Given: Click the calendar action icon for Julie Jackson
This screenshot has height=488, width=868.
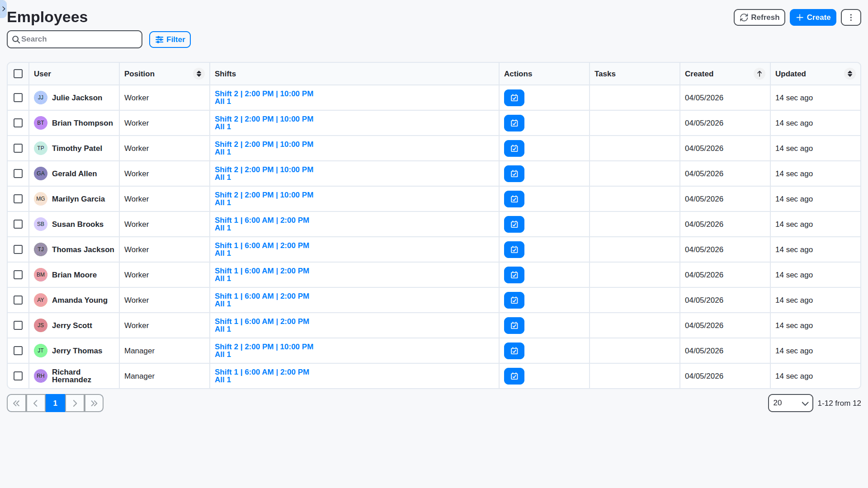Looking at the screenshot, I should click(x=514, y=98).
